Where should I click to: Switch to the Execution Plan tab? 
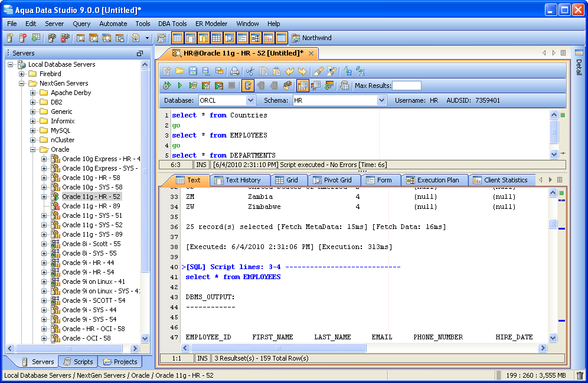432,180
